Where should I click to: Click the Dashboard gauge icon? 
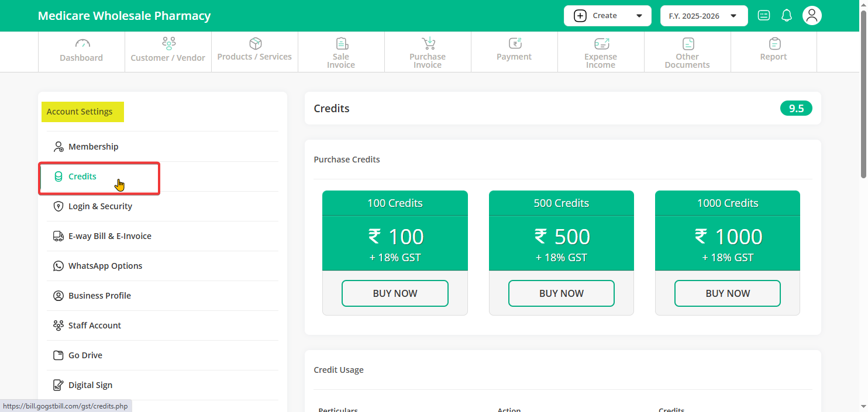(x=82, y=44)
